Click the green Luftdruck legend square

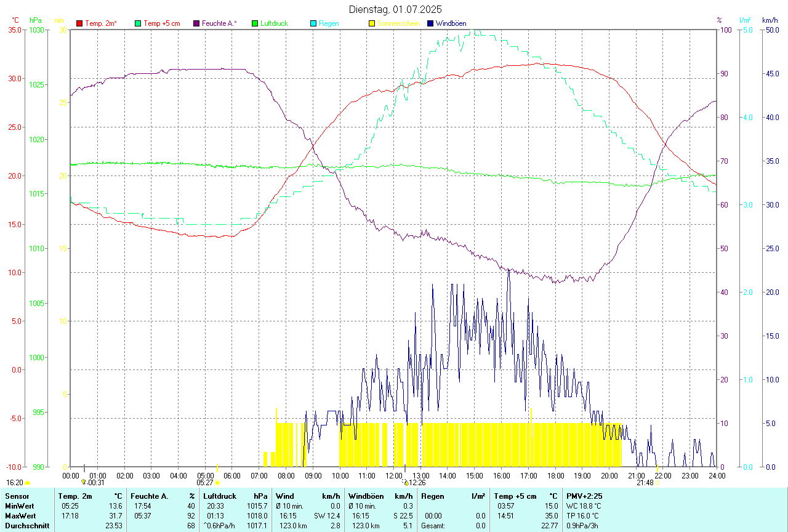click(255, 23)
